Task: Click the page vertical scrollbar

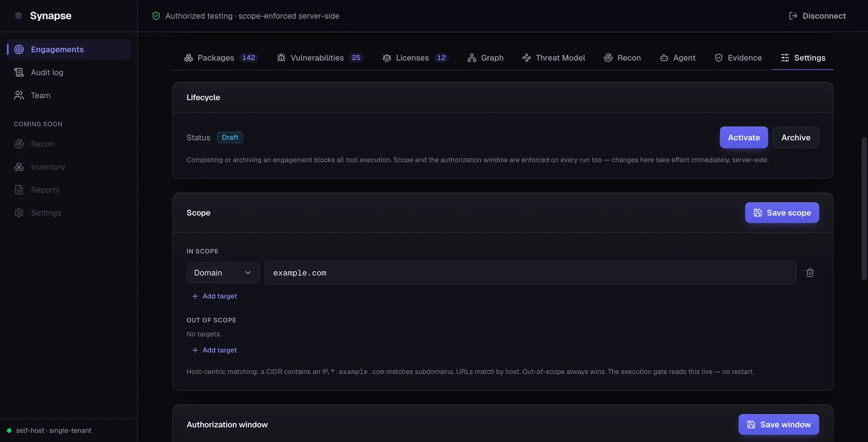Action: click(864, 209)
